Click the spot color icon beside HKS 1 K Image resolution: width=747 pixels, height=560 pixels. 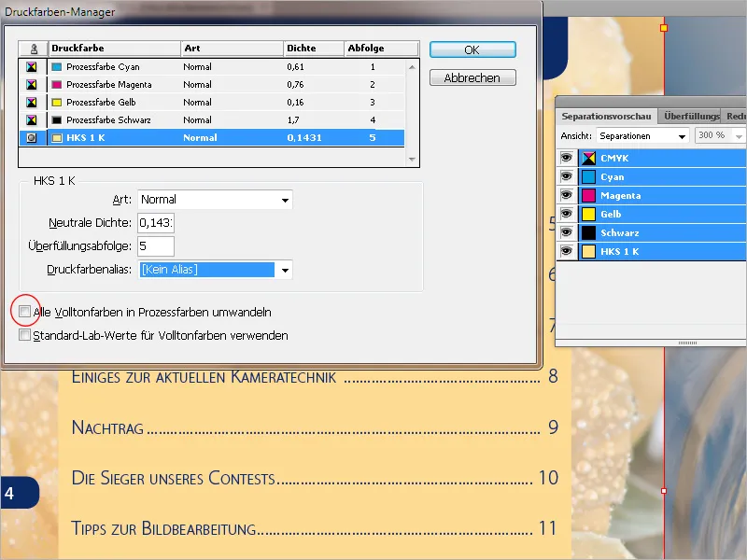[x=32, y=137]
